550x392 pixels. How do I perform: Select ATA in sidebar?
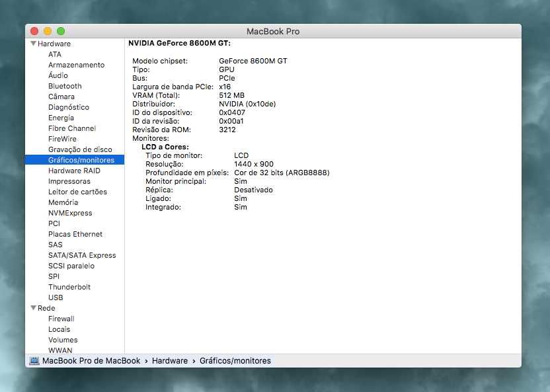pyautogui.click(x=55, y=54)
